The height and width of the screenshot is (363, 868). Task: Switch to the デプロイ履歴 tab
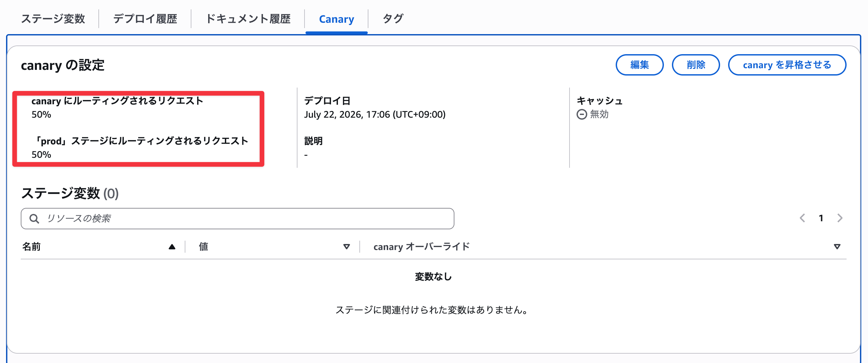pyautogui.click(x=145, y=19)
